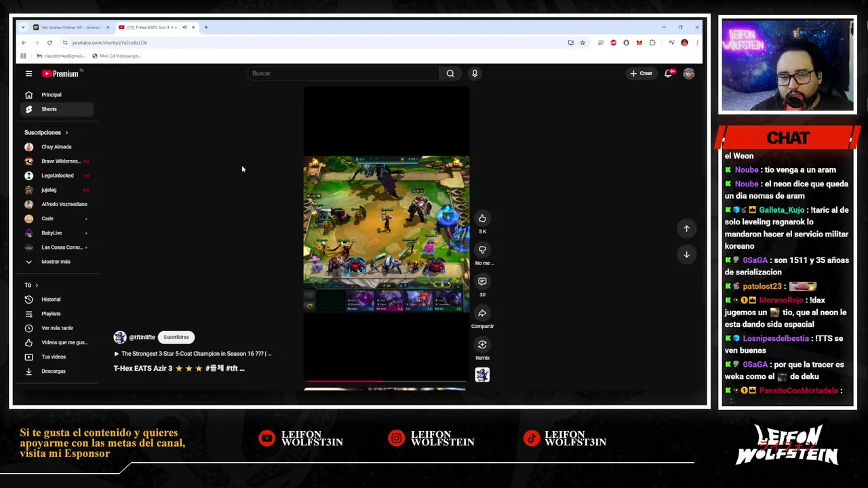Open Videos que me gustan list
This screenshot has height=488, width=868.
pos(56,342)
